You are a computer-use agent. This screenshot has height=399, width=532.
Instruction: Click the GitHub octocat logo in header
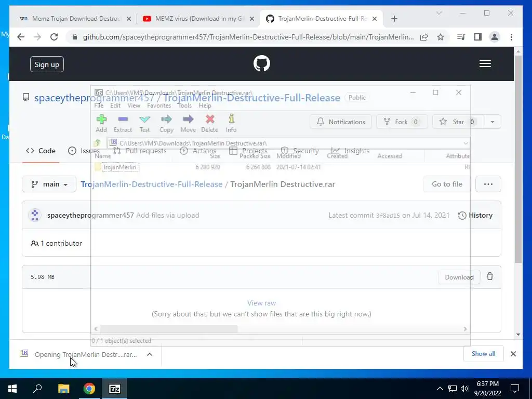click(262, 63)
